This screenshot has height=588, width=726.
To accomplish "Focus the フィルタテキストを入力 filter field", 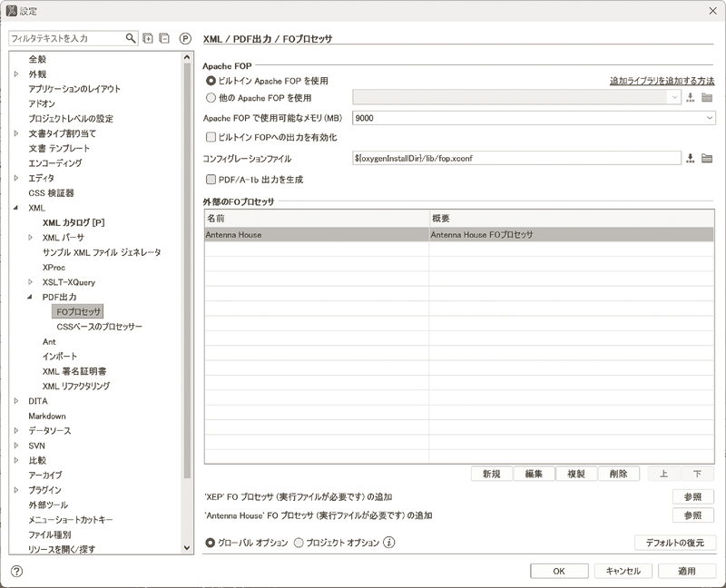I will click(66, 38).
